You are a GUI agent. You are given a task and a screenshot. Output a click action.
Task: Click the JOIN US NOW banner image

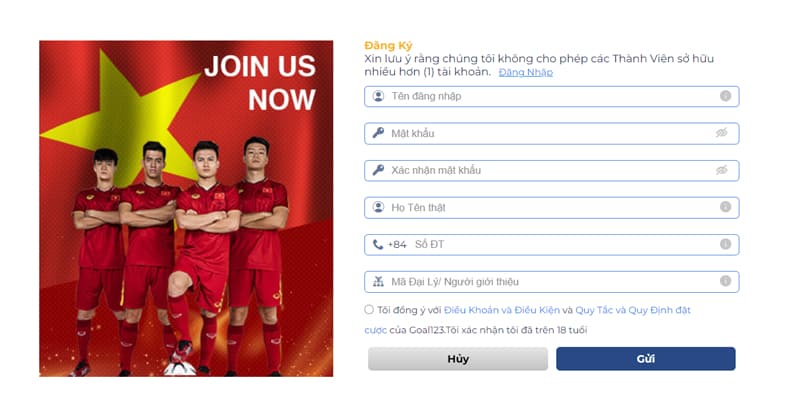(x=186, y=208)
